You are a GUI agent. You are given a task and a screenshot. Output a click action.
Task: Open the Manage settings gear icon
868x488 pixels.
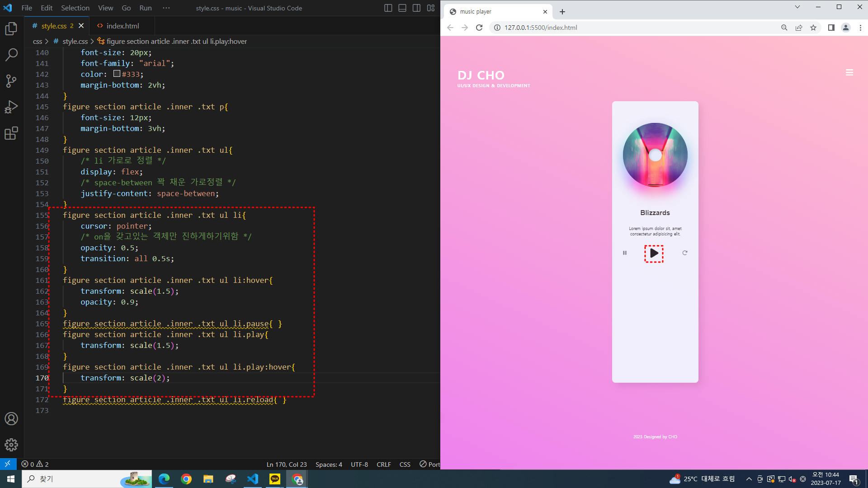pyautogui.click(x=11, y=445)
